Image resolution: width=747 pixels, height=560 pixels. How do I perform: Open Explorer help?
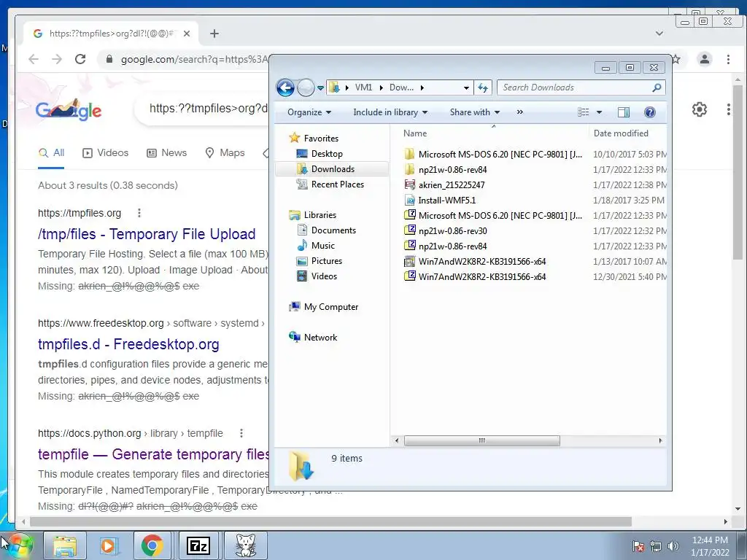click(649, 112)
